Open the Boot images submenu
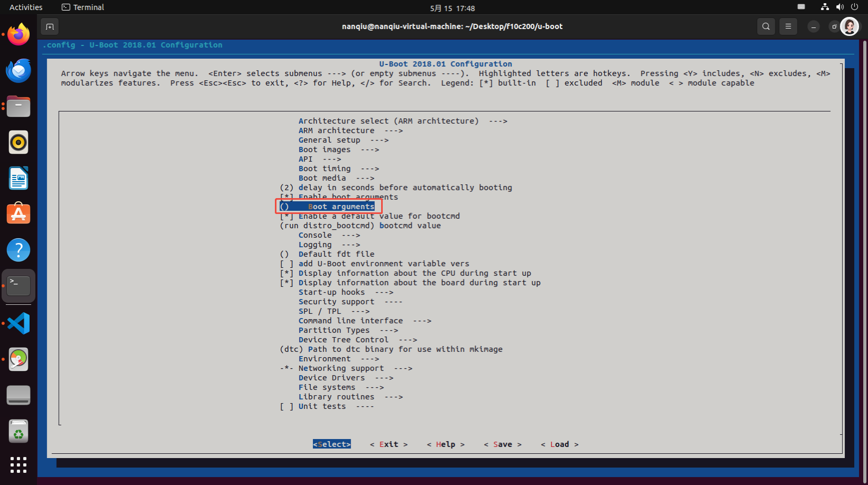 tap(339, 150)
